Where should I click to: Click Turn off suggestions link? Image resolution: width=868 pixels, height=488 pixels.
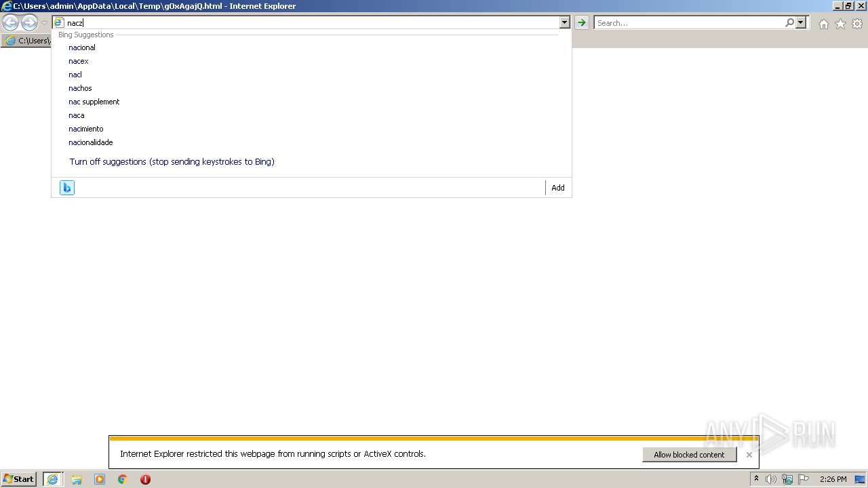(x=172, y=162)
